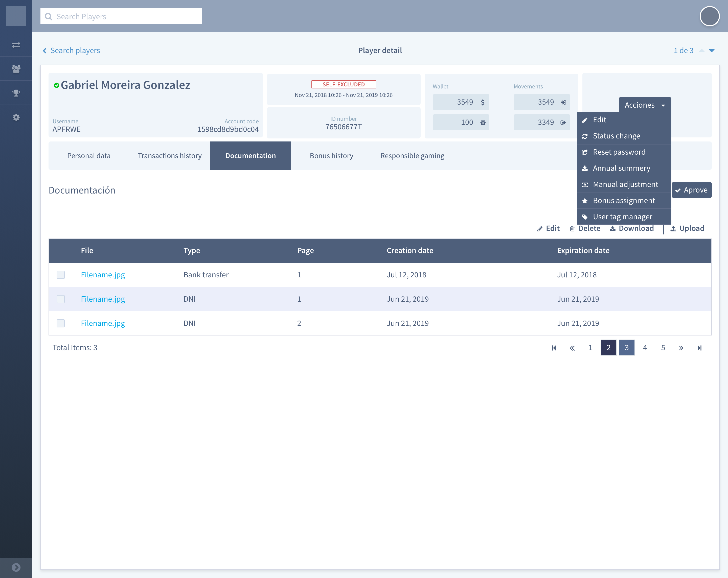This screenshot has width=728, height=578.
Task: Go to first page icon
Action: click(554, 348)
